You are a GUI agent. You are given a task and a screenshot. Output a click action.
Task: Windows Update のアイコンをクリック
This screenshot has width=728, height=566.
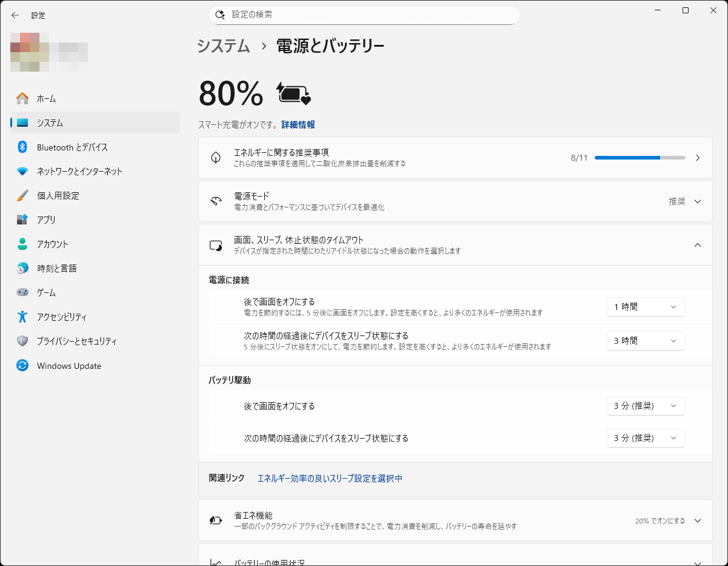21,365
